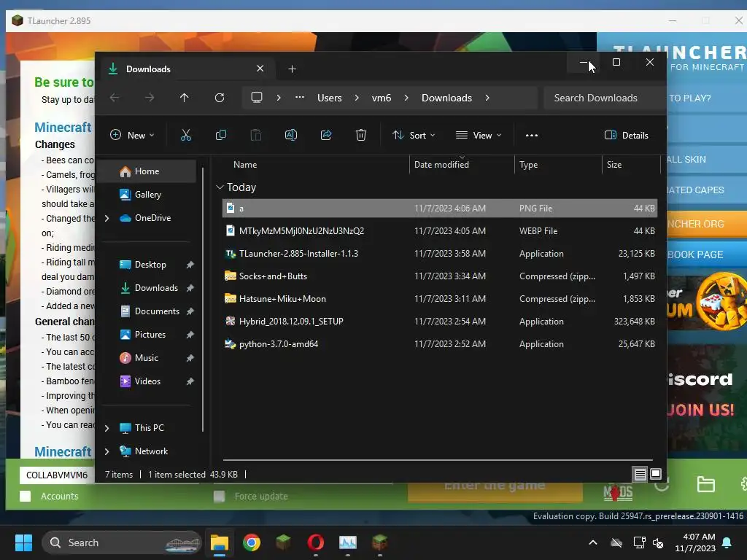Toggle Force update checkbox in TLauncher
Screen dimensions: 747x560
pyautogui.click(x=219, y=496)
